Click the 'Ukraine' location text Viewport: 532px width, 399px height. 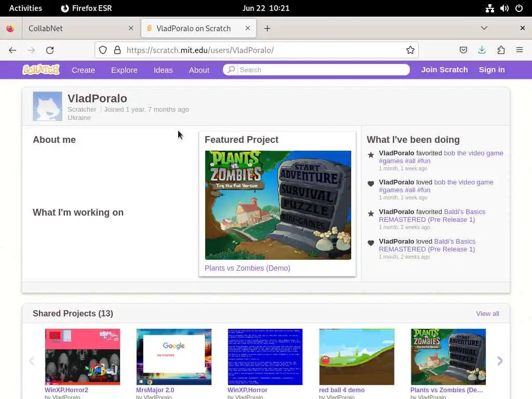[79, 118]
